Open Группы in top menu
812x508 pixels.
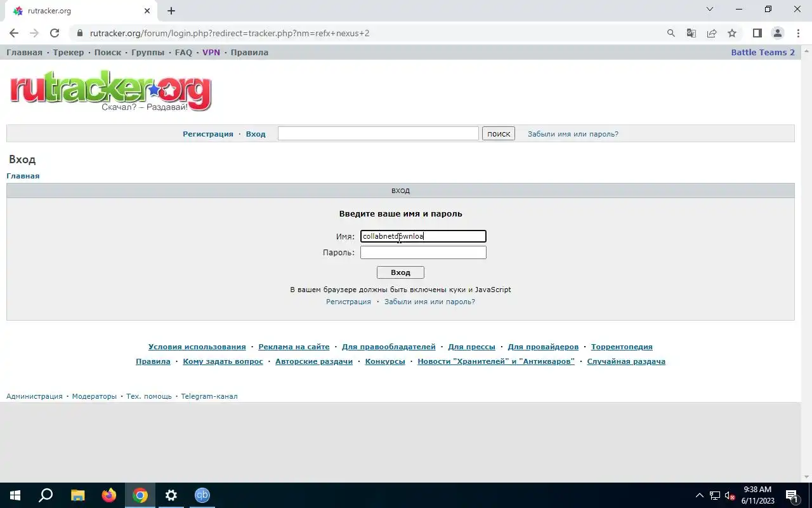click(x=148, y=52)
